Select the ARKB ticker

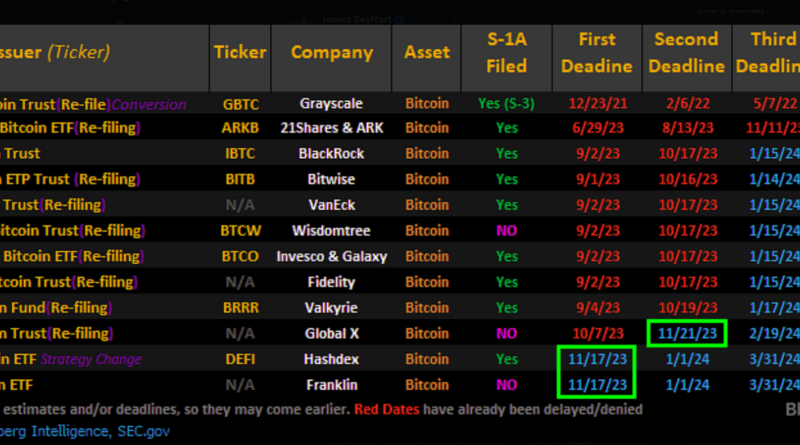pos(240,128)
